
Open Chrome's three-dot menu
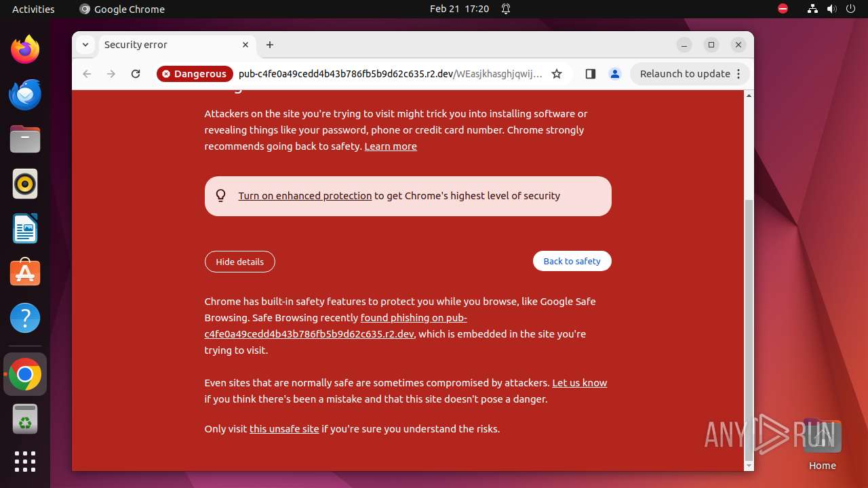739,74
